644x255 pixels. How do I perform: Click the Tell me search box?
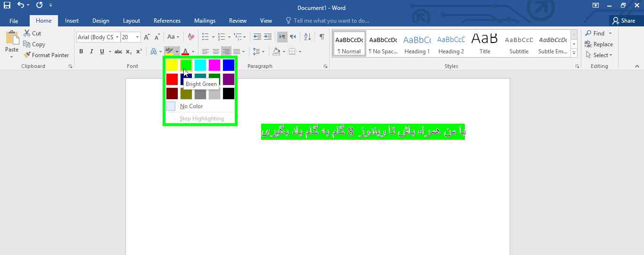pos(331,21)
